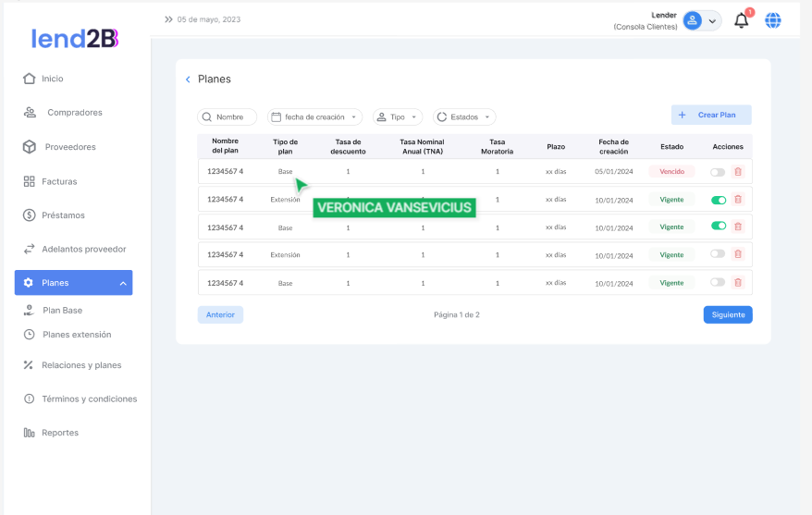Open the globe language icon
812x515 pixels.
click(x=773, y=20)
